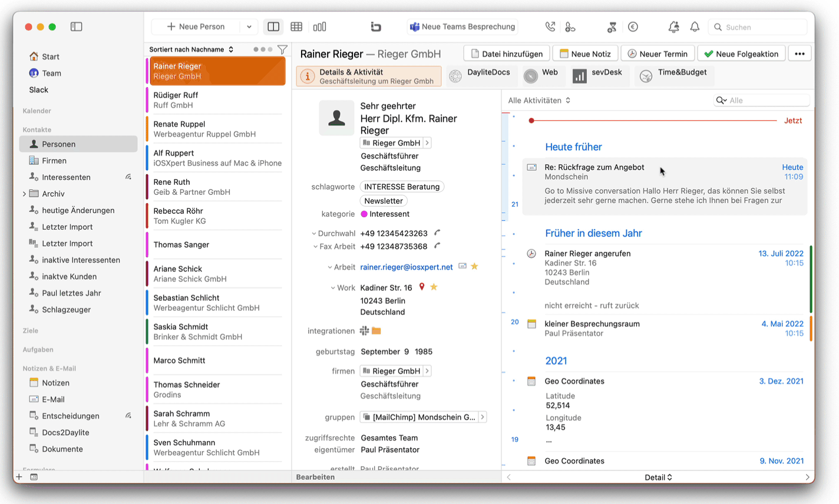The height and width of the screenshot is (504, 839).
Task: Open the Work address label dropdown
Action: click(343, 288)
